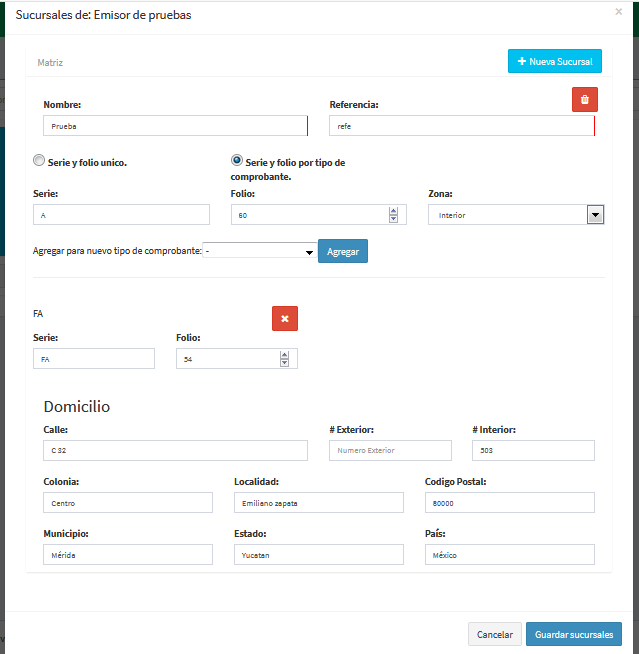The image size is (639, 654).
Task: Select 'Serie y folio unico' radio option
Action: tap(39, 160)
